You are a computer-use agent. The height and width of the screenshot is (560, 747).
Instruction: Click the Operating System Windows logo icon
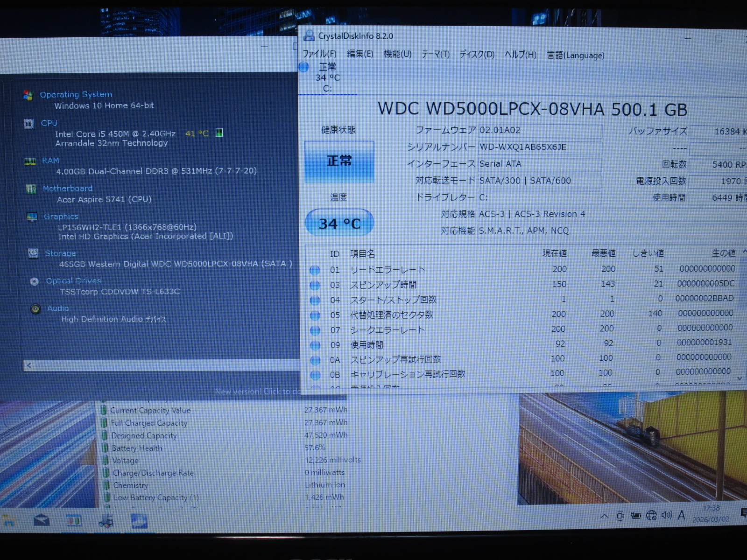(28, 95)
